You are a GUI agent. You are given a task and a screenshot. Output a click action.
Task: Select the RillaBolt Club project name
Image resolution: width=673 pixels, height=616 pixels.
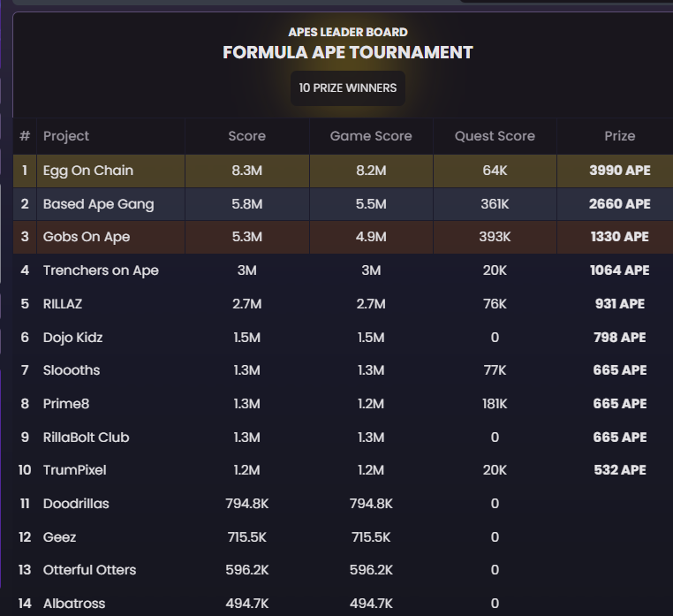[86, 437]
